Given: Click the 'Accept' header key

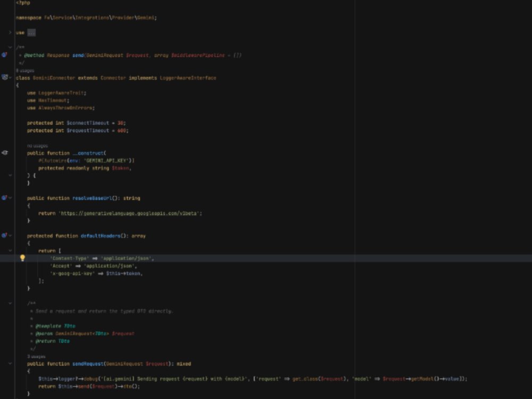Looking at the screenshot, I should pos(61,265).
